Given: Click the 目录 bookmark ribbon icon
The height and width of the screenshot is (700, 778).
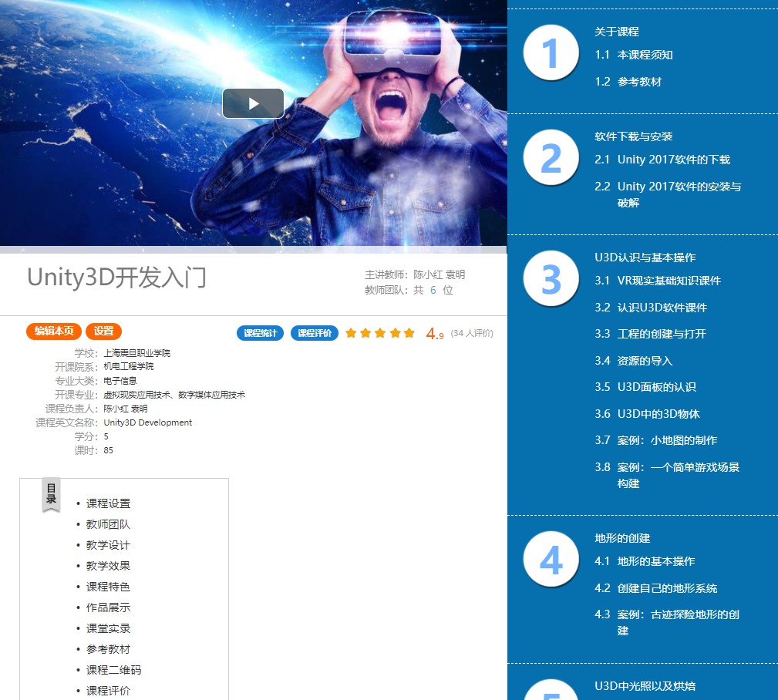Looking at the screenshot, I should 51,494.
